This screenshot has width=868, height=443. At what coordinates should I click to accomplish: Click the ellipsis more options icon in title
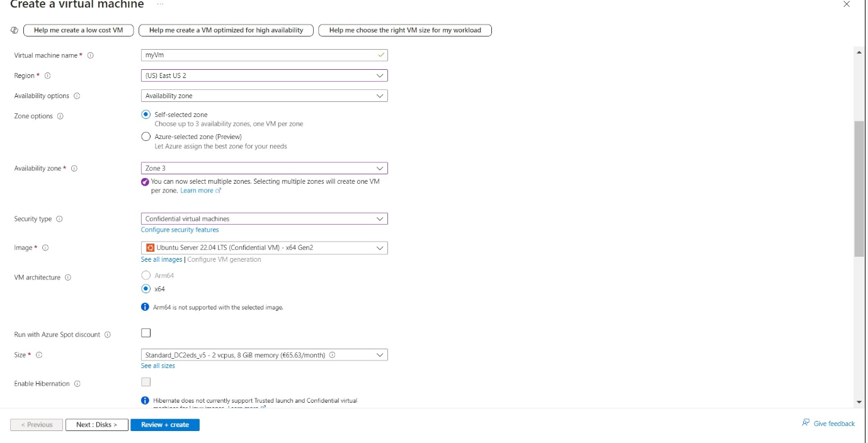click(160, 4)
